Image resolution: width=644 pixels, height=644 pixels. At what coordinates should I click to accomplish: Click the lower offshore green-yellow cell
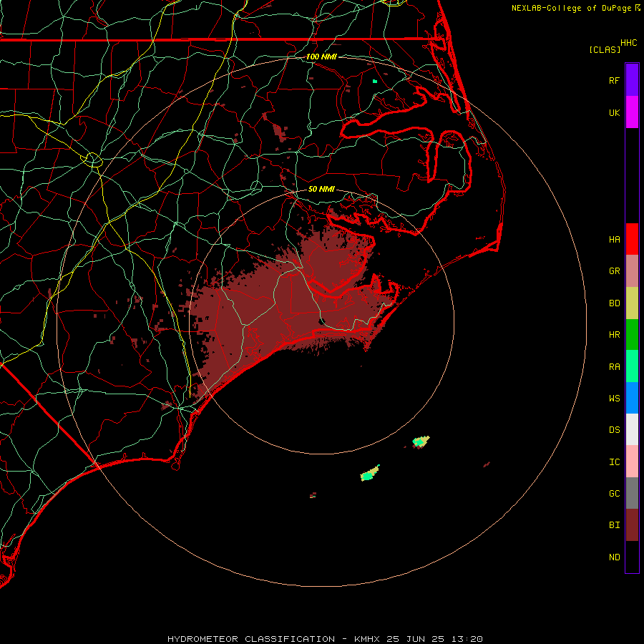[370, 474]
